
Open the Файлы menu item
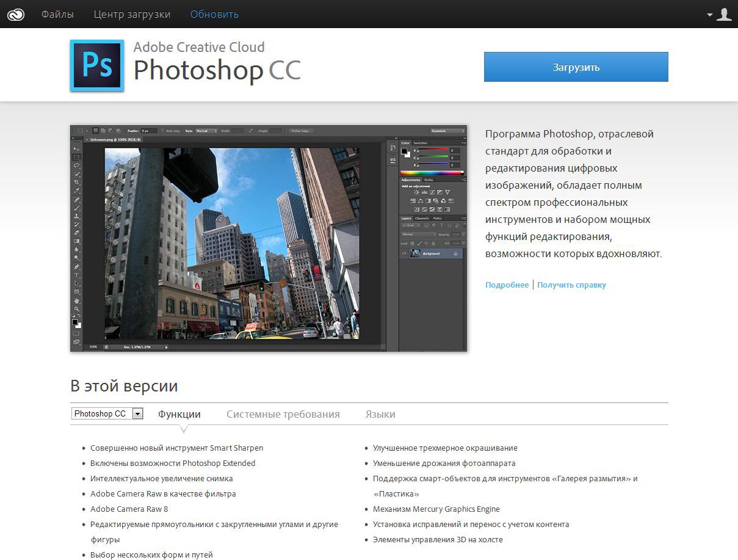[x=57, y=14]
